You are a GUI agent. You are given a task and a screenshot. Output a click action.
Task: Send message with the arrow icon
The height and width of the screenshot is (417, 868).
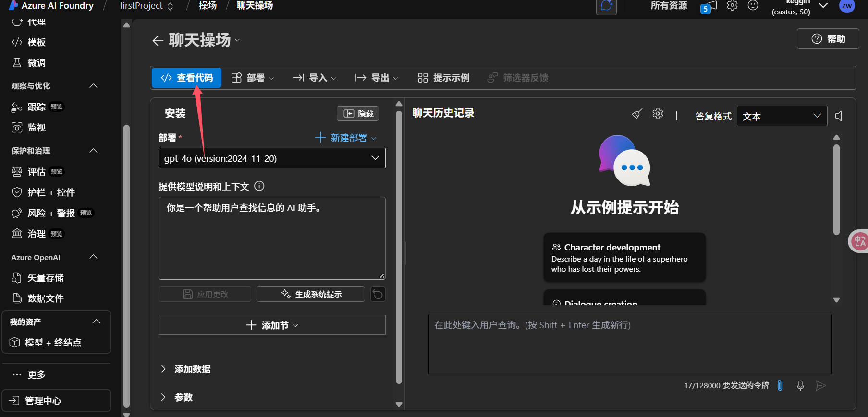click(821, 385)
